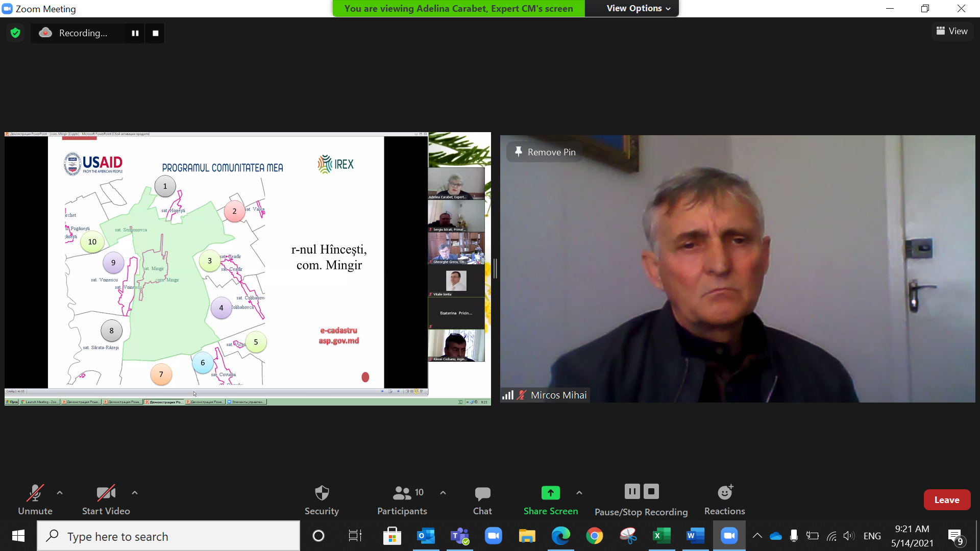Expand video options arrow next to Start Video
The image size is (980, 551).
135,493
